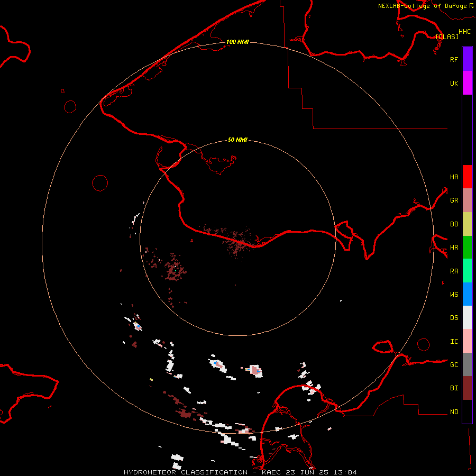Click the GC legend label
The height and width of the screenshot is (476, 476).
(454, 364)
